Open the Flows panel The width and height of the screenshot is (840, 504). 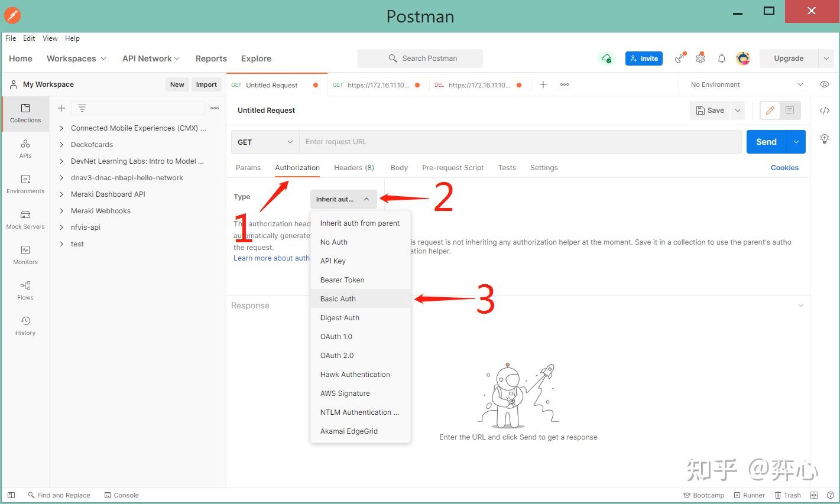point(25,291)
